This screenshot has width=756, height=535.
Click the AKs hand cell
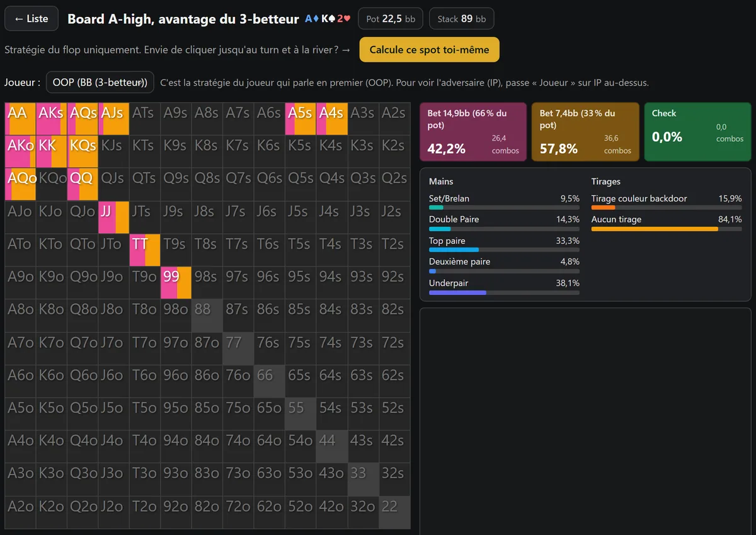point(52,118)
